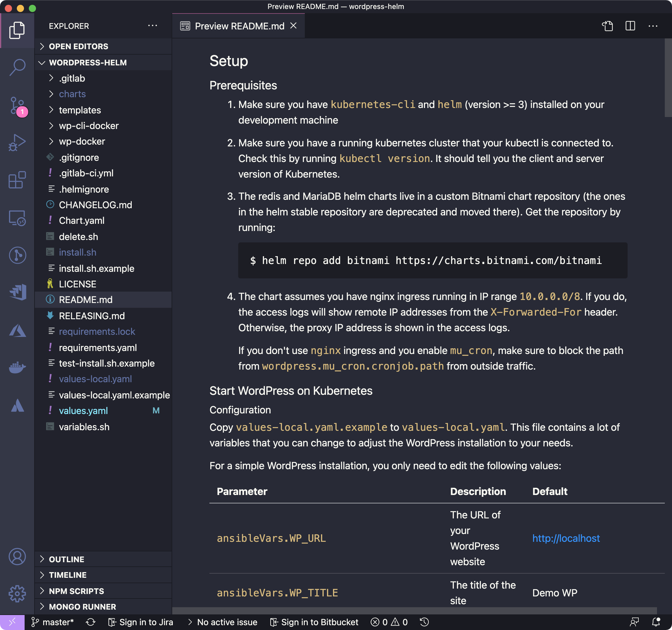Open editor More Actions ellipsis
The image size is (672, 630).
click(x=653, y=26)
